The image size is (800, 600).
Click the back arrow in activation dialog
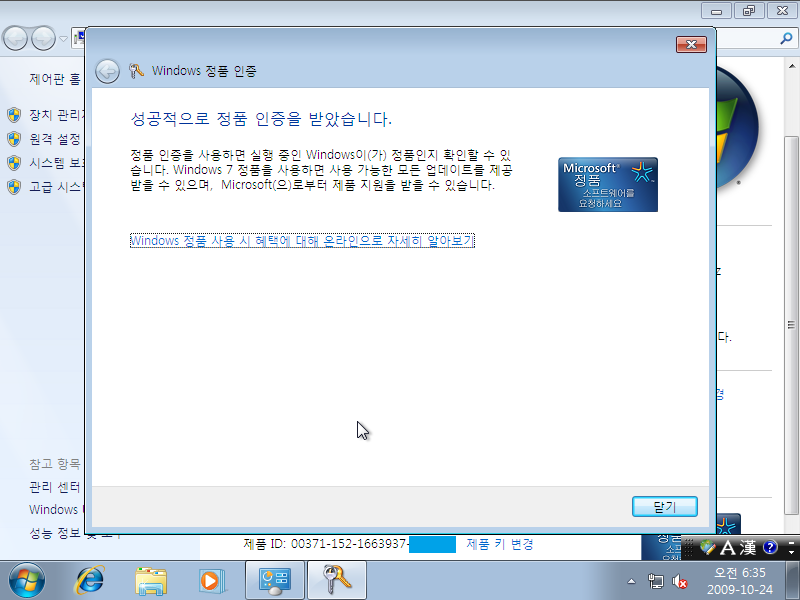(x=108, y=71)
